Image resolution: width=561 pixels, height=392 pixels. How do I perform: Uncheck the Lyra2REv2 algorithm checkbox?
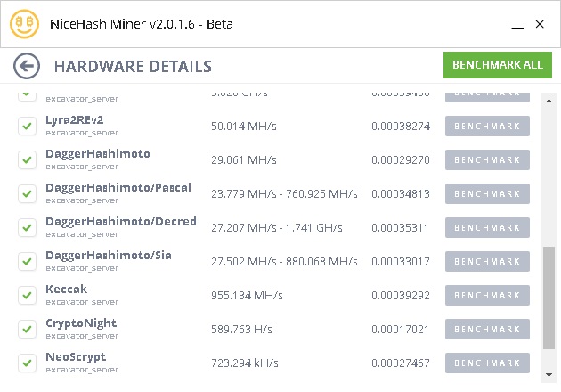pos(28,126)
